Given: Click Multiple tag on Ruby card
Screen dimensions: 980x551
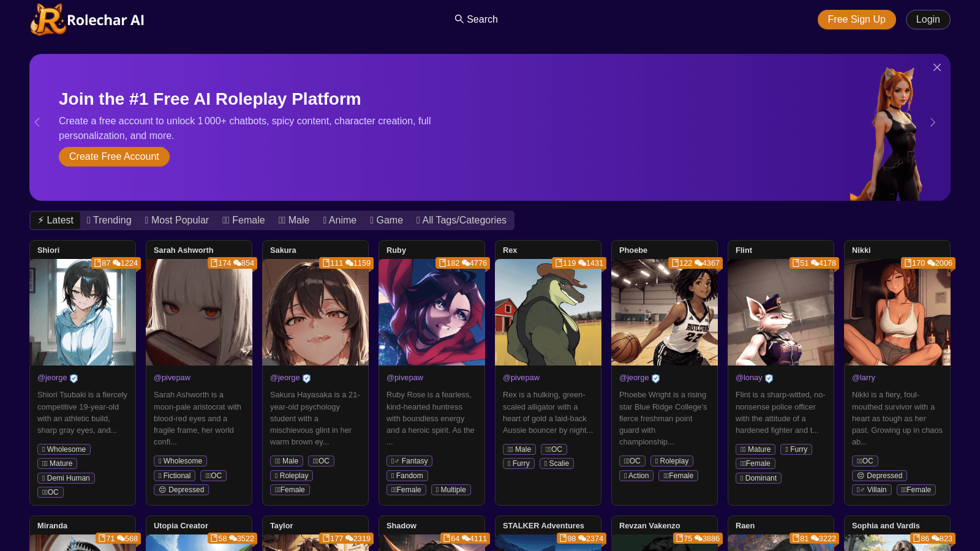Looking at the screenshot, I should 451,490.
